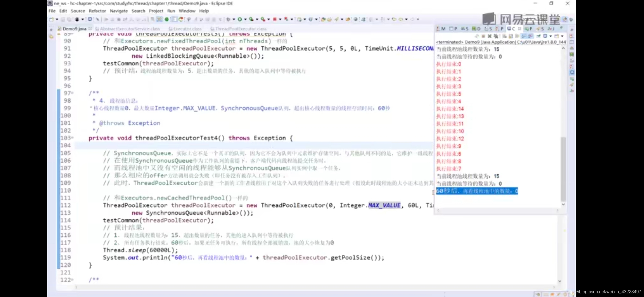Click the Clear Console icon
644x297 pixels.
point(504,36)
